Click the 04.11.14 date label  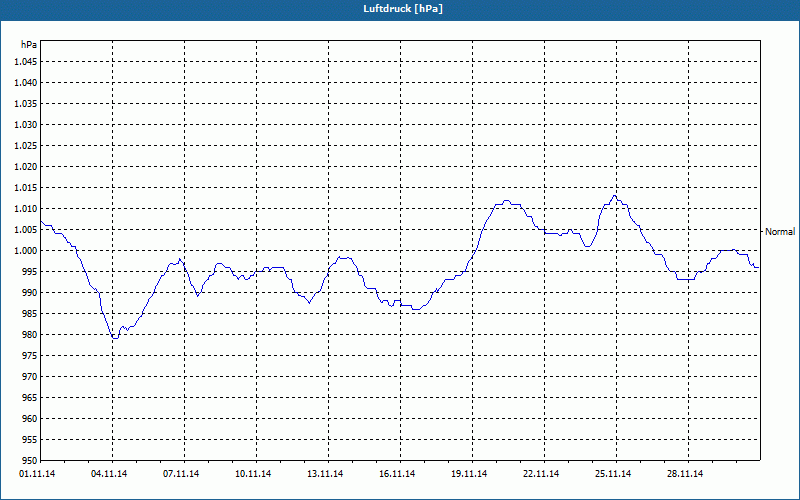coord(109,474)
